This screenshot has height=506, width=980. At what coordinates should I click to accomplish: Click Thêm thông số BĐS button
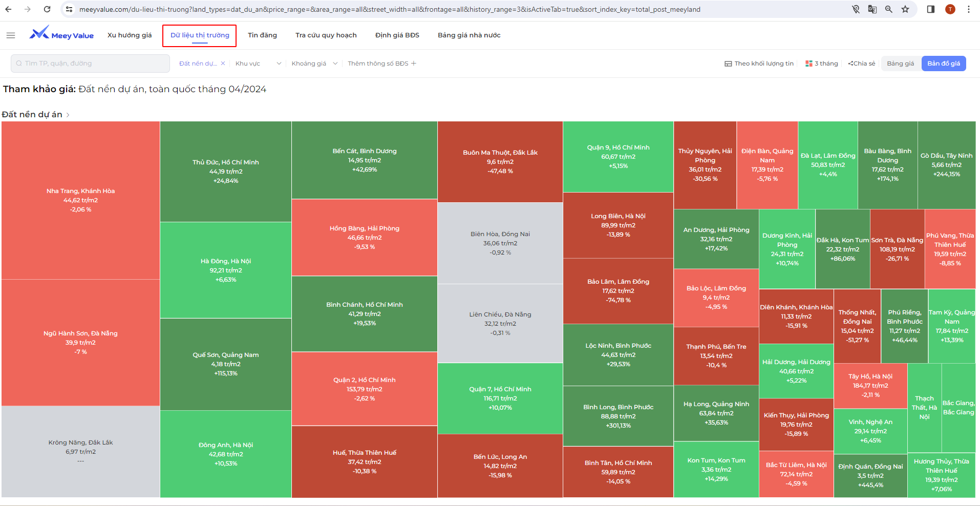click(382, 64)
